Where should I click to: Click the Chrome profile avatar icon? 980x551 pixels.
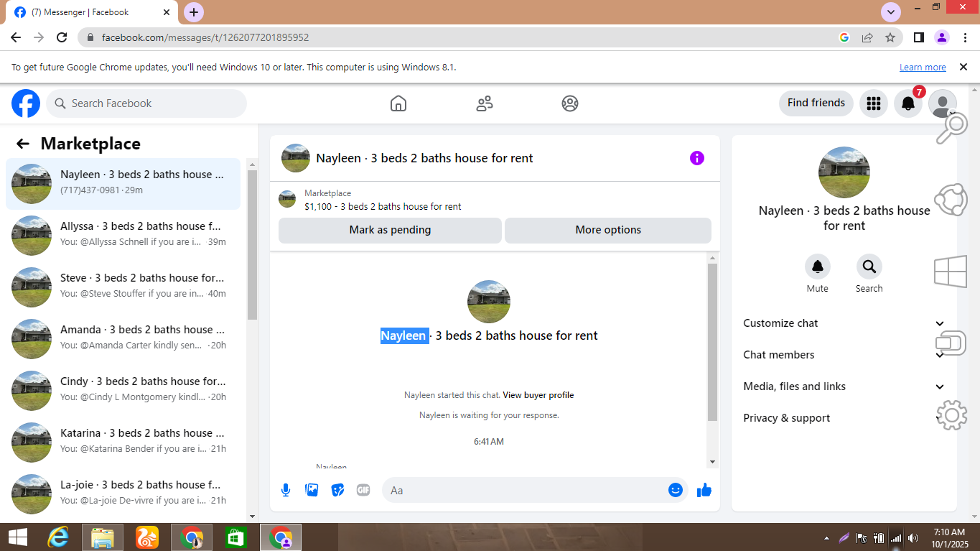(x=942, y=37)
